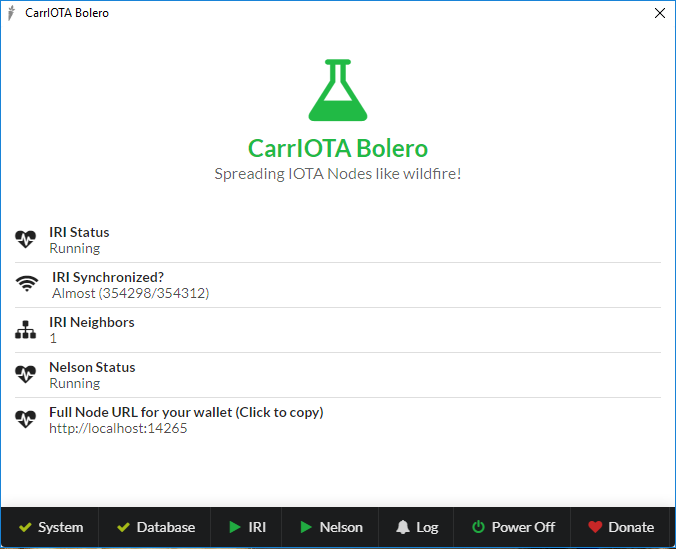Click the Full Node URL for your wallet heading

[x=186, y=412]
